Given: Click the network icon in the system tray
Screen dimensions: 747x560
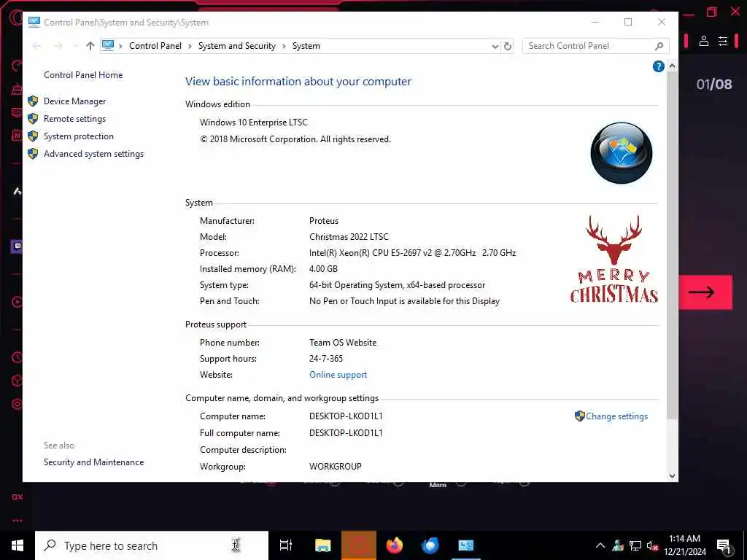Looking at the screenshot, I should (635, 545).
